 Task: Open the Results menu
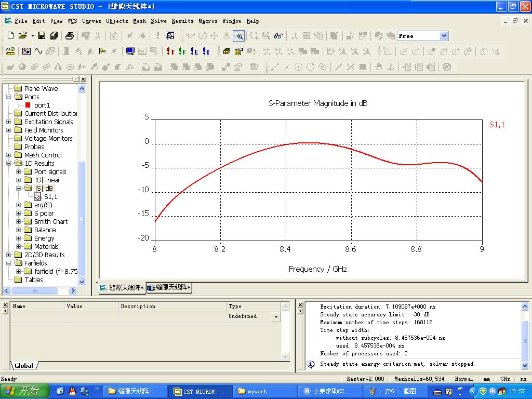click(182, 21)
